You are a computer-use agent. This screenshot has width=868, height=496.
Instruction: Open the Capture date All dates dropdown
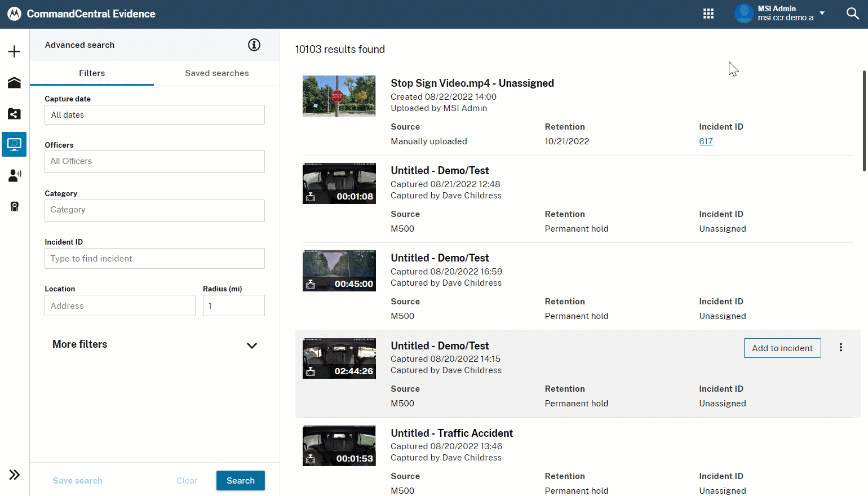(154, 115)
